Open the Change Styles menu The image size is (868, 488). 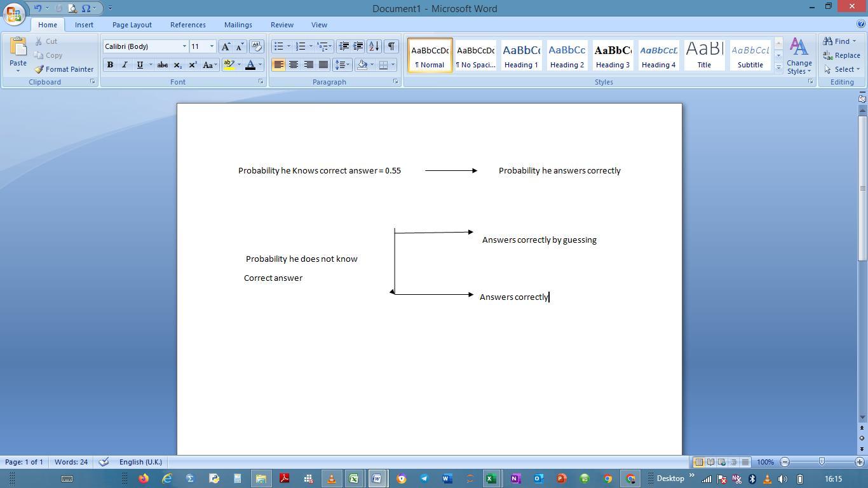[799, 56]
